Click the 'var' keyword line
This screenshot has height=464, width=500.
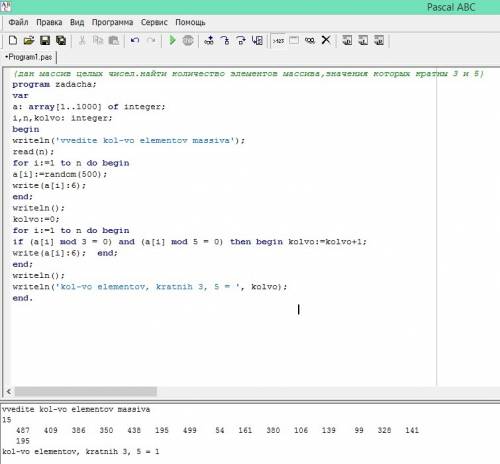pos(20,96)
